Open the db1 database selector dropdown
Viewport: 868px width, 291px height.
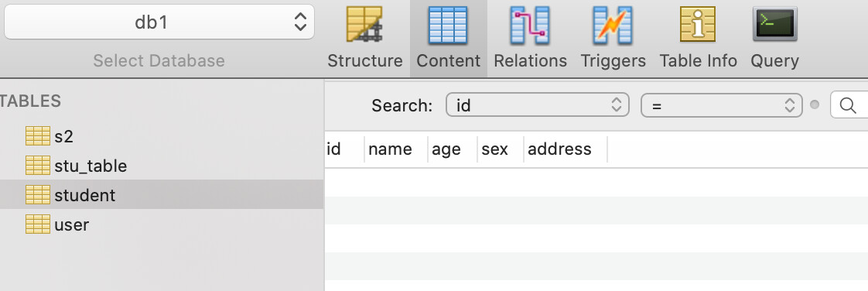click(159, 22)
